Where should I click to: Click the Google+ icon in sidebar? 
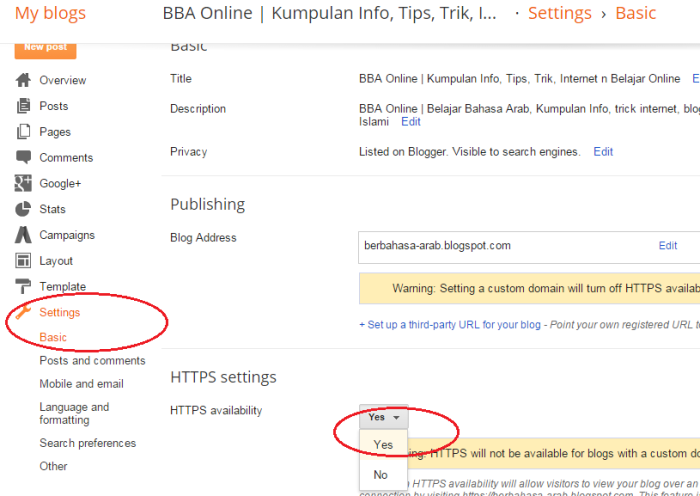tap(23, 184)
